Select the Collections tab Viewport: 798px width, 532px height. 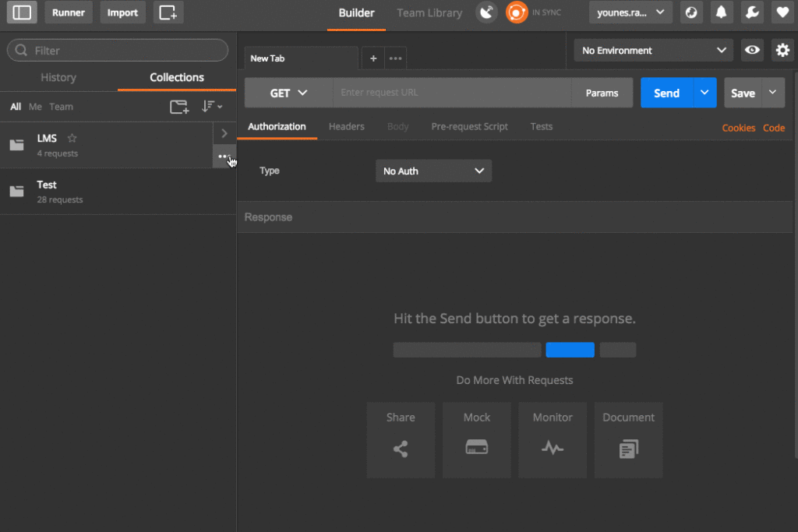pyautogui.click(x=177, y=77)
